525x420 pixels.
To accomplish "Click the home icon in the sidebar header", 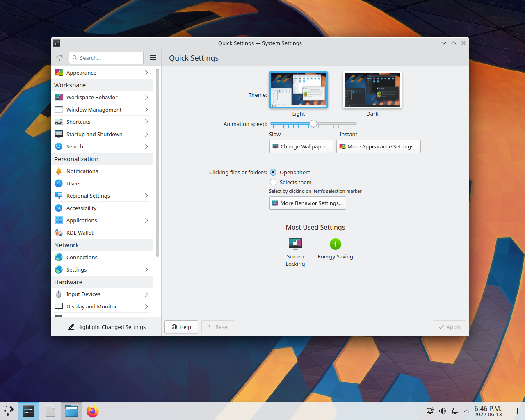I will pyautogui.click(x=59, y=58).
